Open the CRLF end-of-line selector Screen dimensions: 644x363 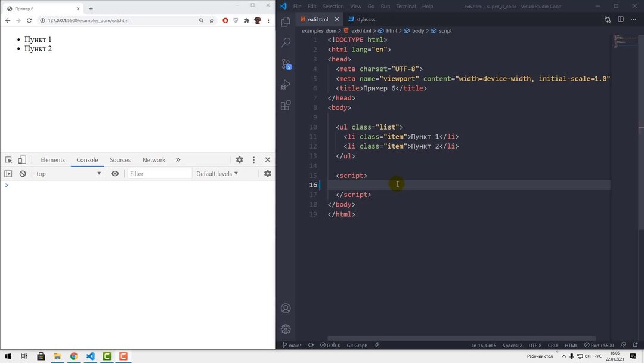click(x=553, y=345)
